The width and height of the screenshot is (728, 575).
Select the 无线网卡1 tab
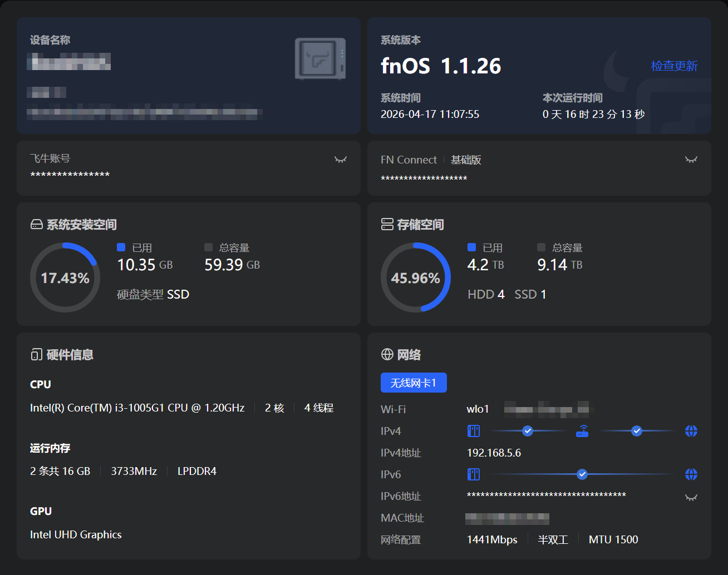pyautogui.click(x=414, y=383)
